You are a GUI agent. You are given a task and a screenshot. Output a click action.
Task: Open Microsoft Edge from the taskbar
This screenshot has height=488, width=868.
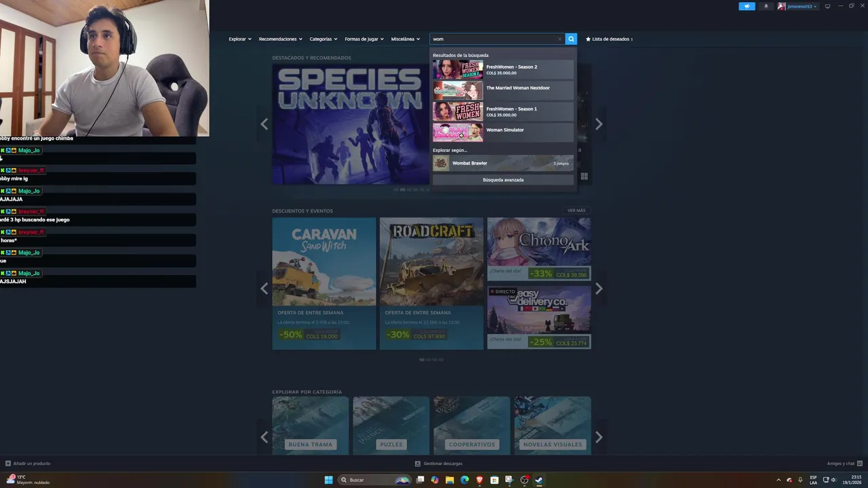[465, 480]
